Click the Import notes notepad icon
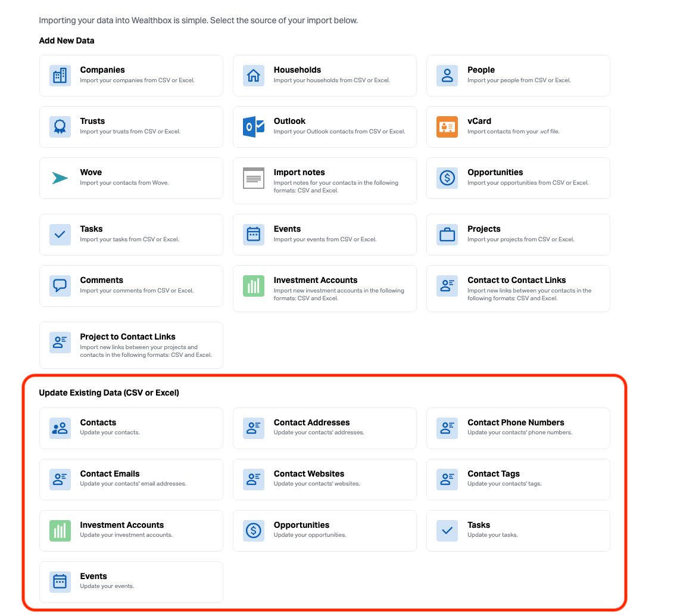The height and width of the screenshot is (616, 680). [253, 178]
